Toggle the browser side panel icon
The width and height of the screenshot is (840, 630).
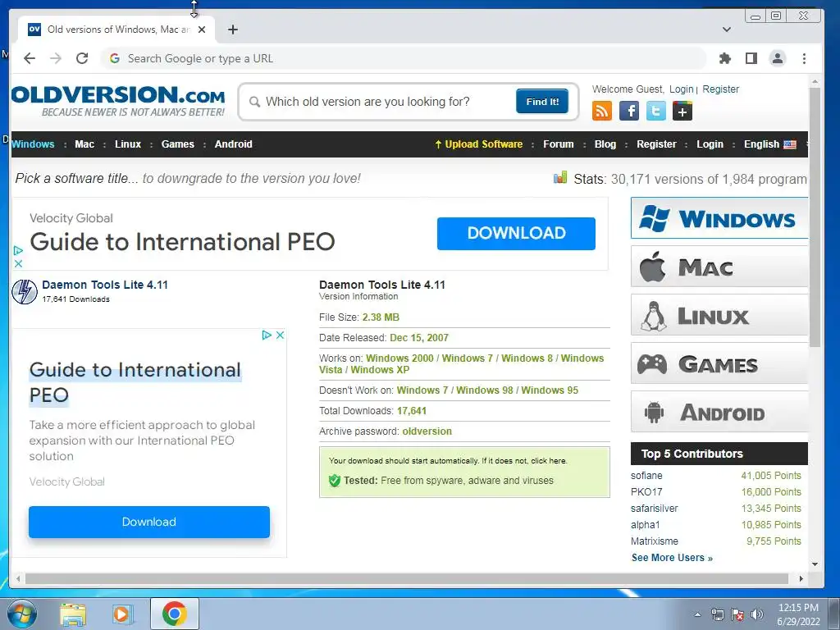coord(751,58)
